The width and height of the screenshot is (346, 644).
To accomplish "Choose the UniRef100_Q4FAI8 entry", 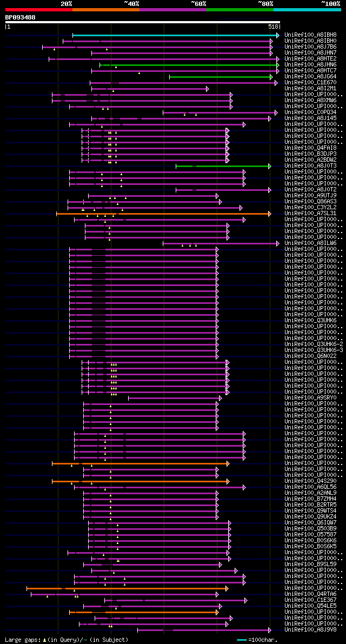I will 310,148.
